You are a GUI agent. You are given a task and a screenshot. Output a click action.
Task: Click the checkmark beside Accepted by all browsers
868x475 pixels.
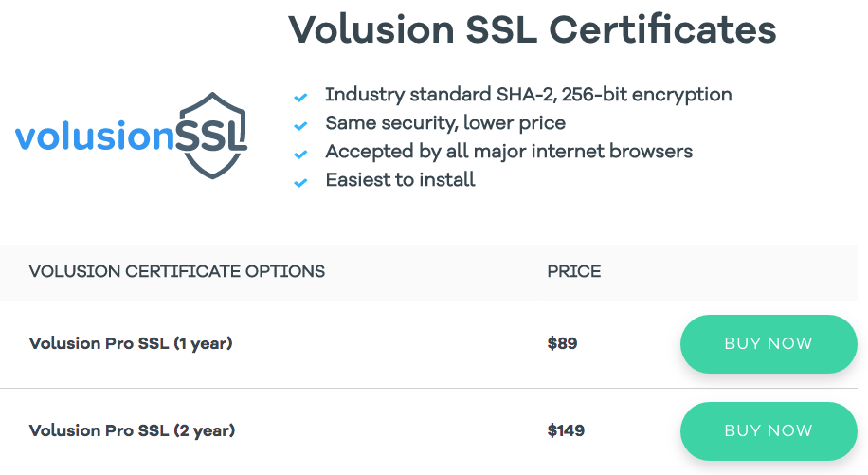(x=300, y=154)
